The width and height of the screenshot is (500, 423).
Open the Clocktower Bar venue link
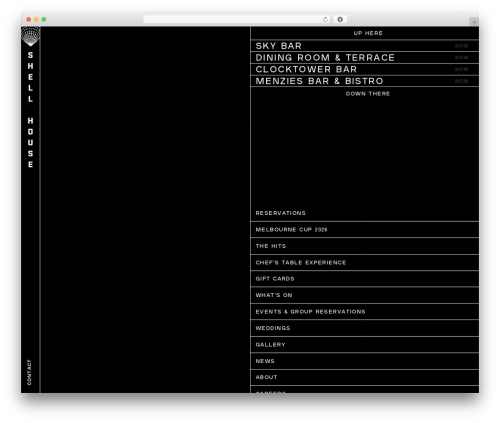point(306,69)
